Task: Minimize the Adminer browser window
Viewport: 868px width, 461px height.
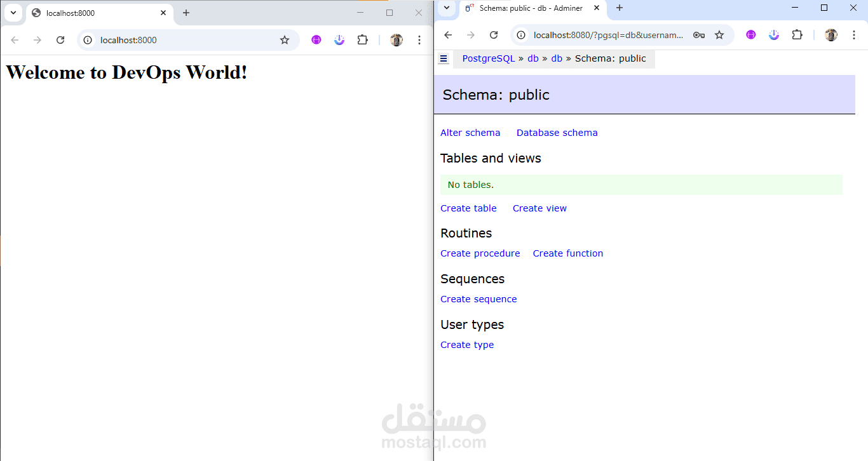Action: [795, 8]
